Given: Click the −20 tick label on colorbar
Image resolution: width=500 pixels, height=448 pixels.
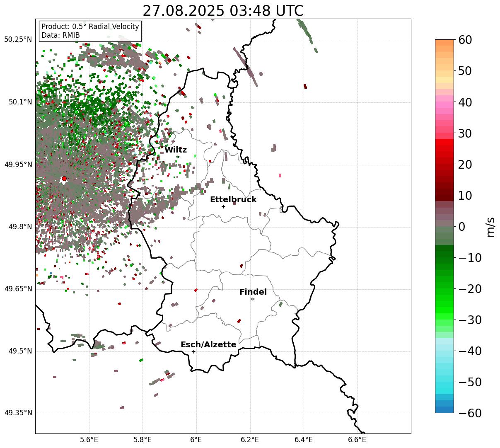Looking at the screenshot, I should click(470, 288).
